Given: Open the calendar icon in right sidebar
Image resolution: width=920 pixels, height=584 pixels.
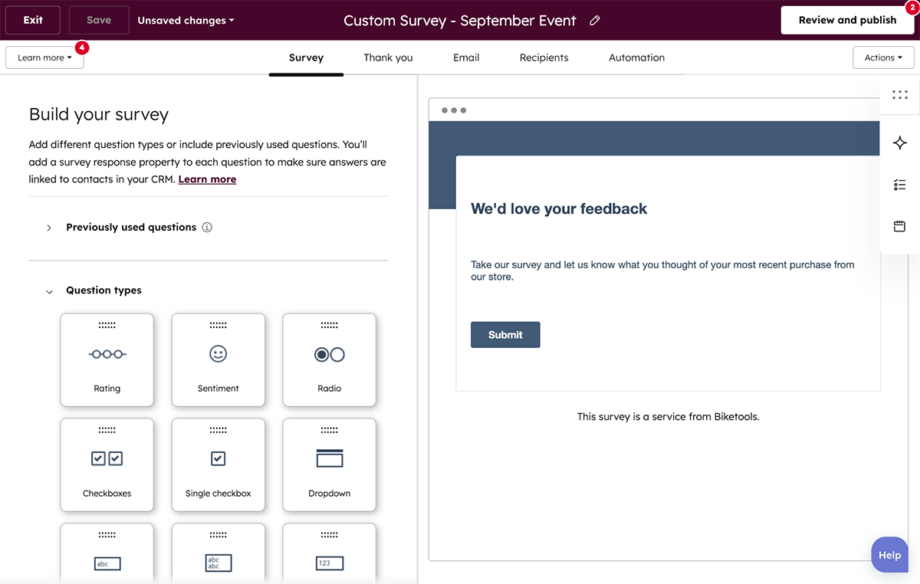Looking at the screenshot, I should coord(899,226).
